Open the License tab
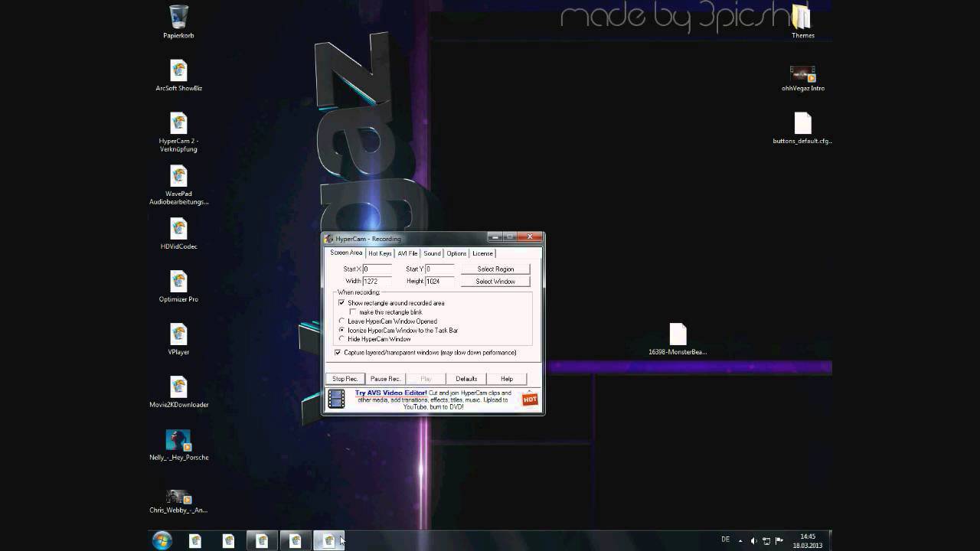The width and height of the screenshot is (980, 551). 482,253
